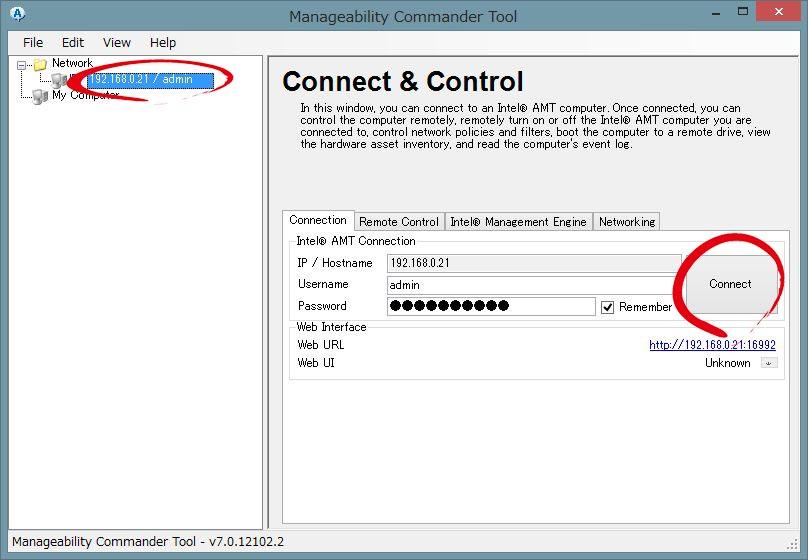808x560 pixels.
Task: Open the http://192.168.0.21:16992 web link
Action: (x=712, y=345)
